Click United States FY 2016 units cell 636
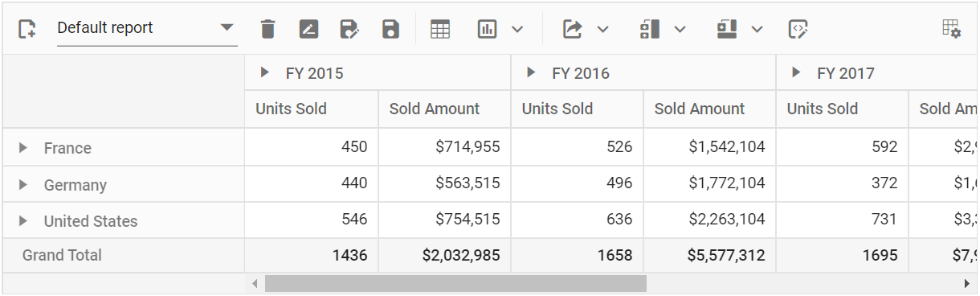980x296 pixels. pos(577,220)
